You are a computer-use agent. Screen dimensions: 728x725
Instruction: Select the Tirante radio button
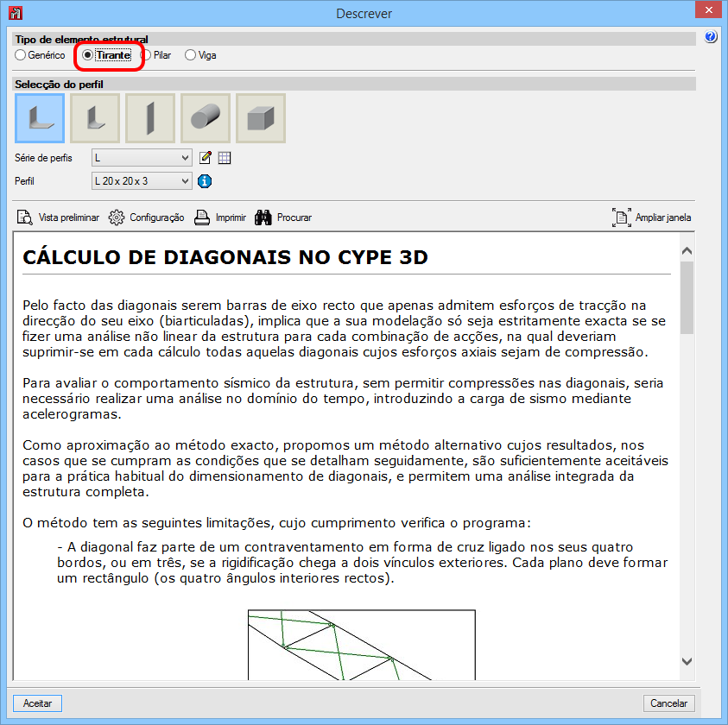coord(87,55)
